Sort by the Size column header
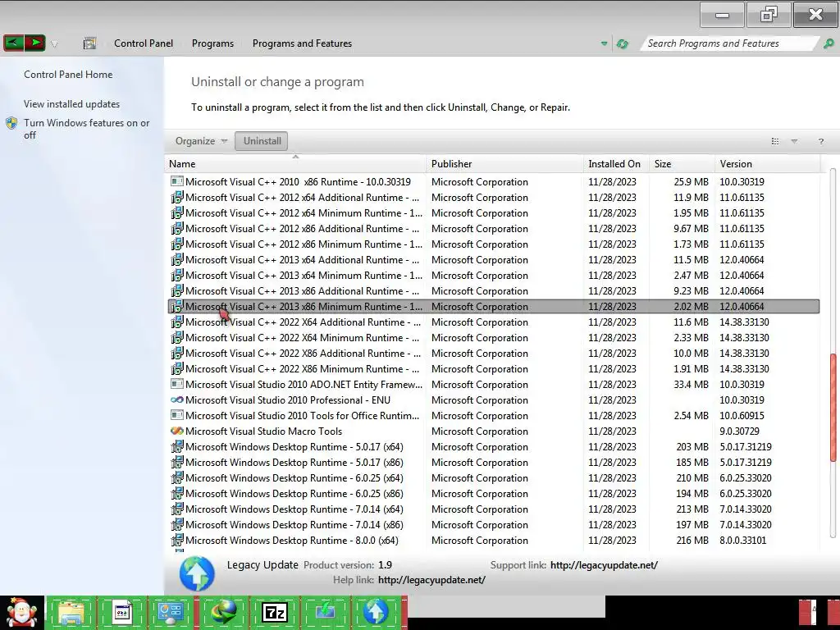This screenshot has width=840, height=630. pyautogui.click(x=682, y=164)
